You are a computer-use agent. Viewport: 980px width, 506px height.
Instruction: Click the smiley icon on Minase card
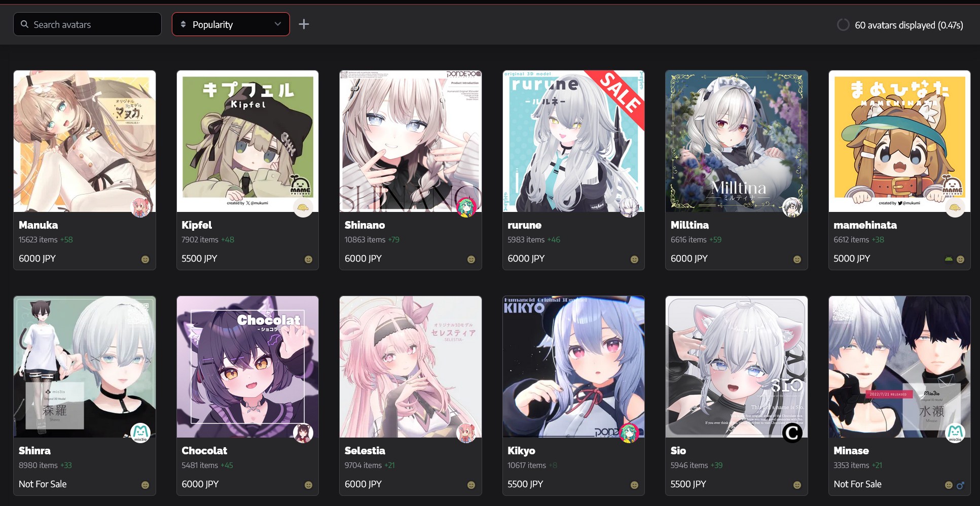pyautogui.click(x=949, y=485)
